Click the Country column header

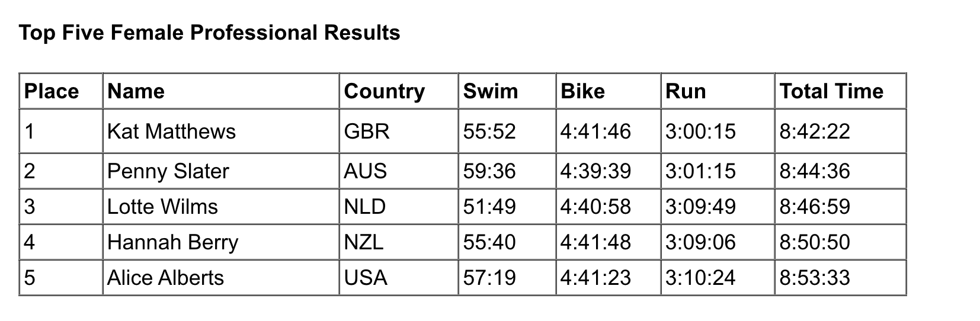[x=399, y=91]
